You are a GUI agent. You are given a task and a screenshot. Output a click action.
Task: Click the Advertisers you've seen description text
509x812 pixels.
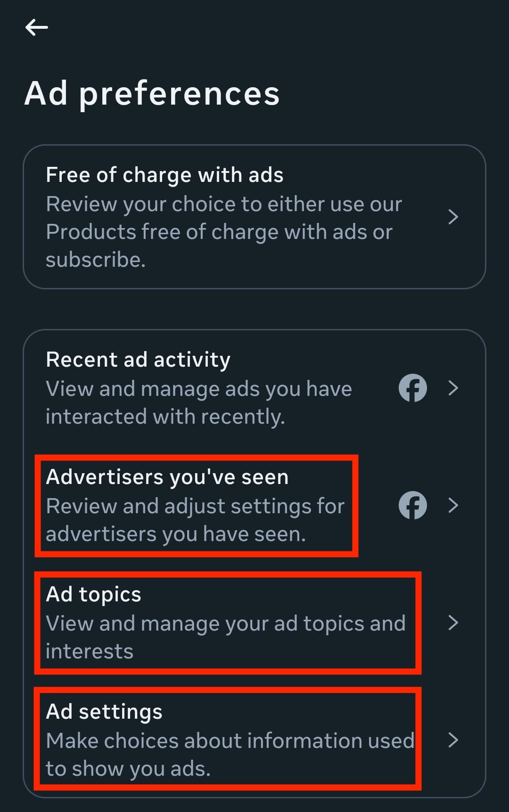[196, 520]
